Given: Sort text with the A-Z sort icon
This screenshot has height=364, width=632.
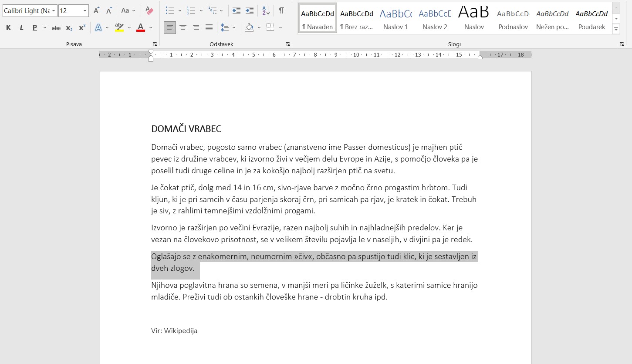Looking at the screenshot, I should 266,10.
